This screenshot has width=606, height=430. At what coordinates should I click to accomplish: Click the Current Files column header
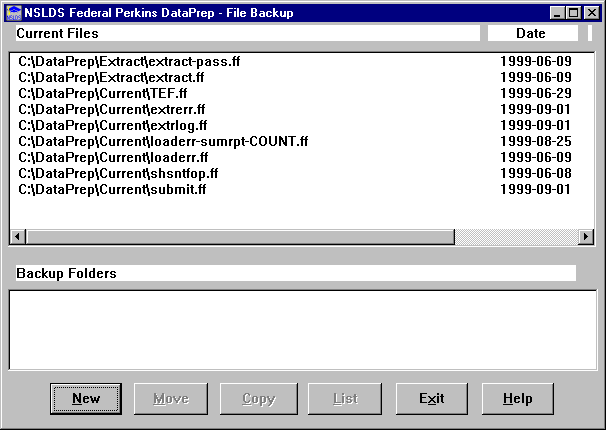[248, 33]
